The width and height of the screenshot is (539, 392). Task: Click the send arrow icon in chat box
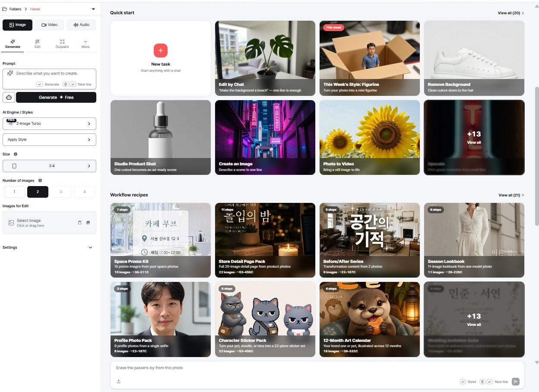click(515, 382)
